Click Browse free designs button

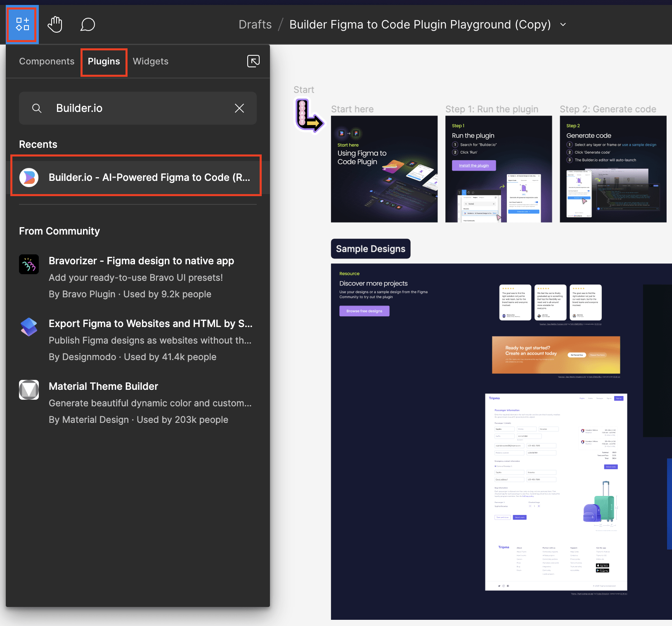tap(364, 311)
